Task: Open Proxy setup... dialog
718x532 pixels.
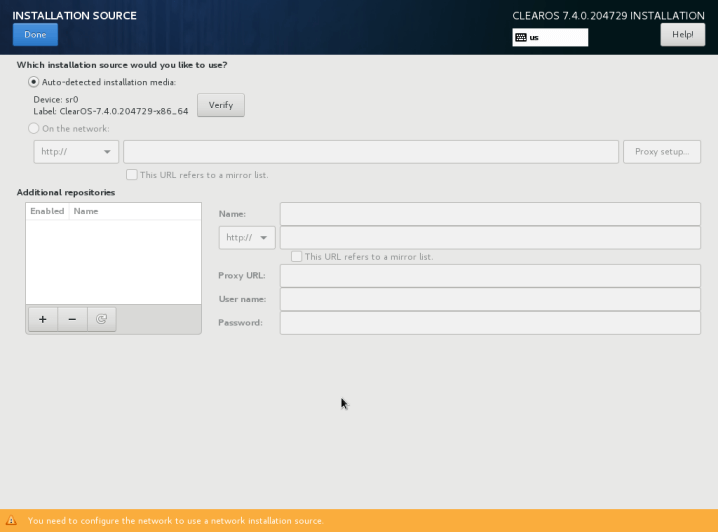Action: 662,152
